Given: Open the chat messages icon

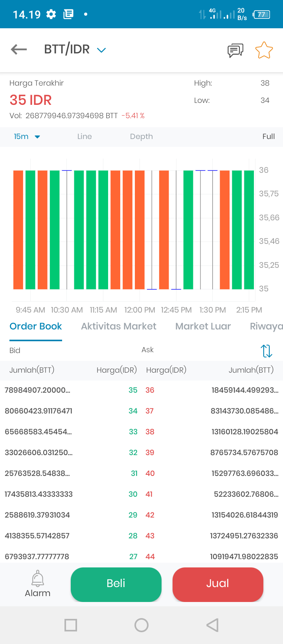Looking at the screenshot, I should (235, 50).
